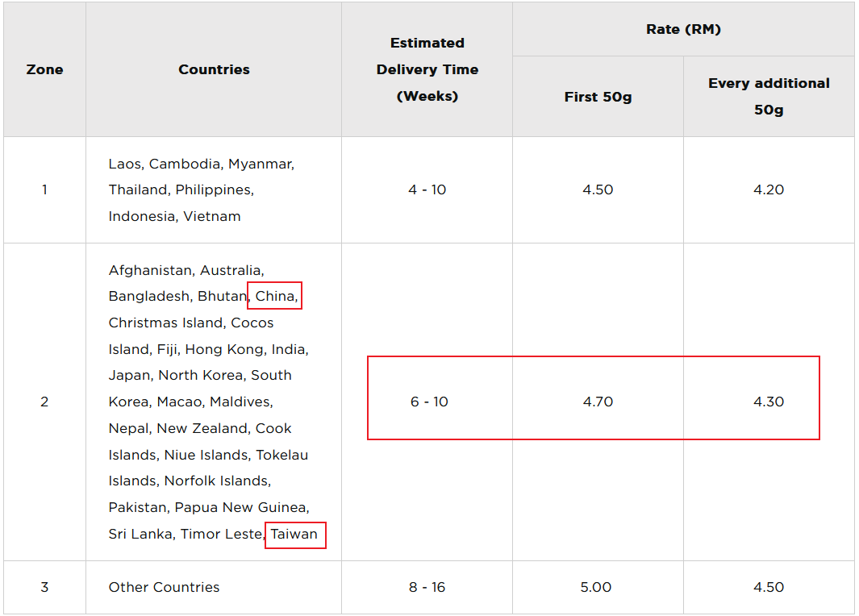859x616 pixels.
Task: Select the "Rate (RM)" header
Action: click(683, 29)
